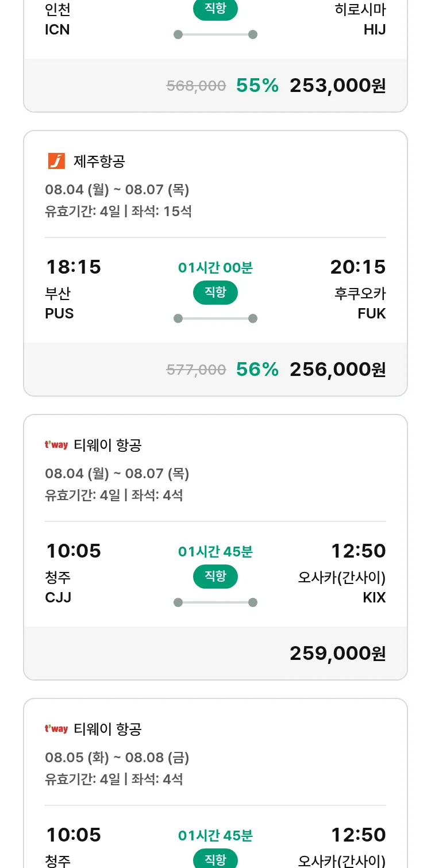Viewport: 431px width, 868px height.
Task: Open the 제주항공 airline name
Action: [x=99, y=162]
